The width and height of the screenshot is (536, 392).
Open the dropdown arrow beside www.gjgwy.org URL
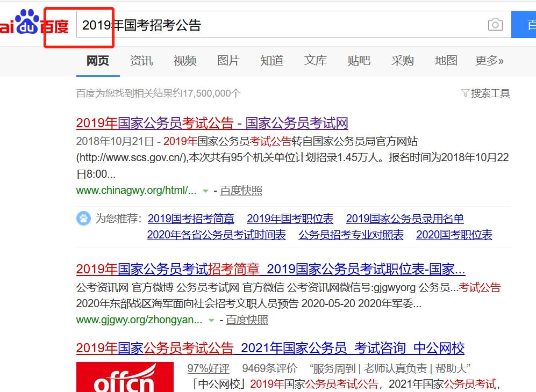click(x=210, y=320)
